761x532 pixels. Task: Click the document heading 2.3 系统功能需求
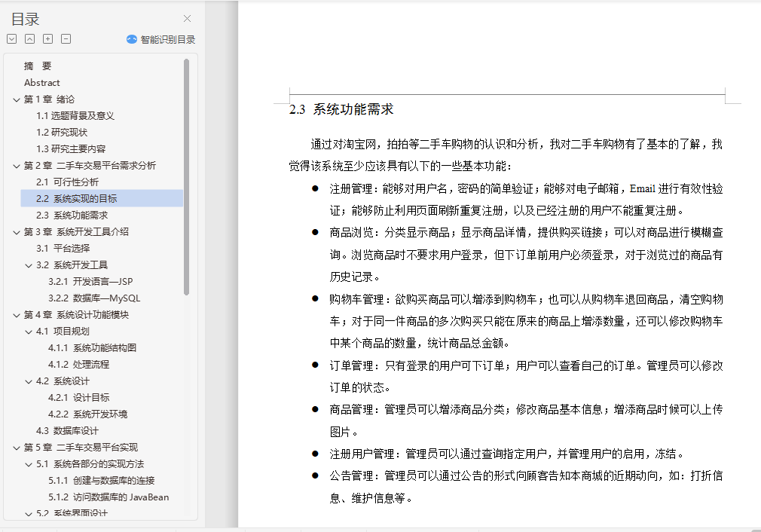click(x=341, y=109)
